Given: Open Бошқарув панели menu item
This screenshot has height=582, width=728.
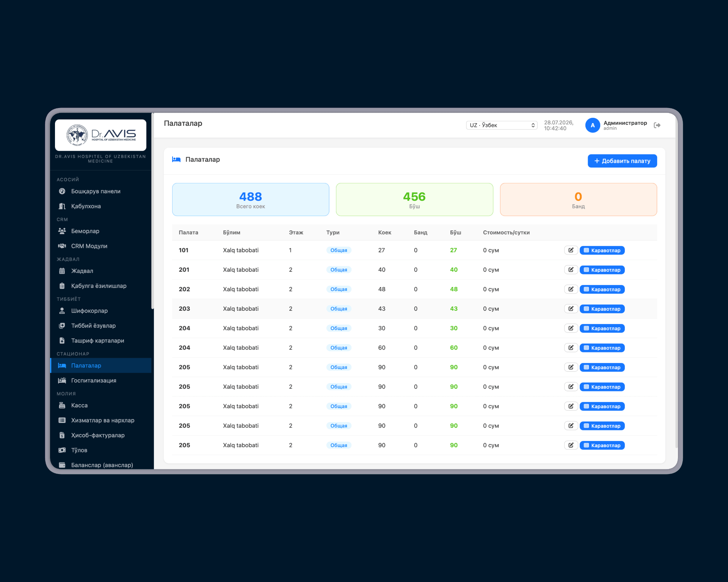Looking at the screenshot, I should [101, 191].
